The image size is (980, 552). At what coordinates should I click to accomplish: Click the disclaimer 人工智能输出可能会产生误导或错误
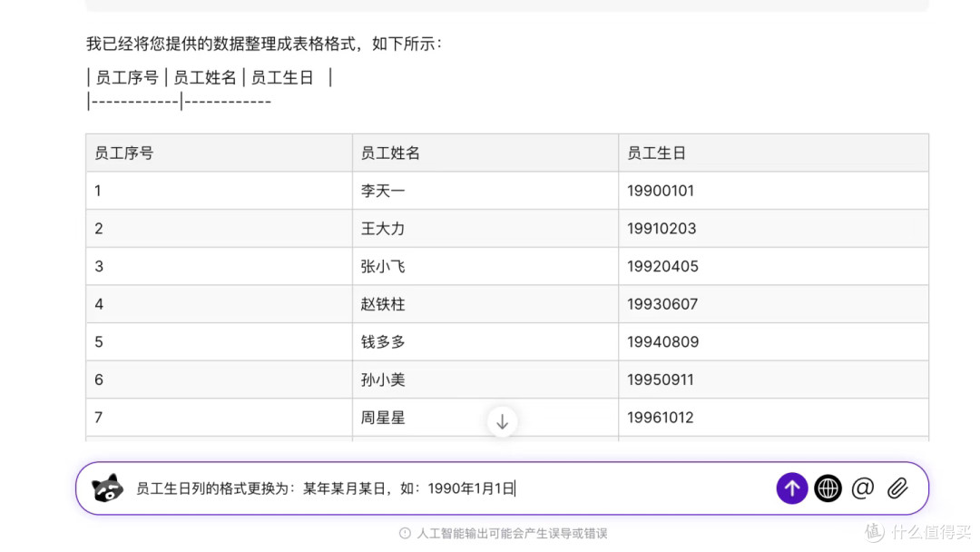point(512,533)
